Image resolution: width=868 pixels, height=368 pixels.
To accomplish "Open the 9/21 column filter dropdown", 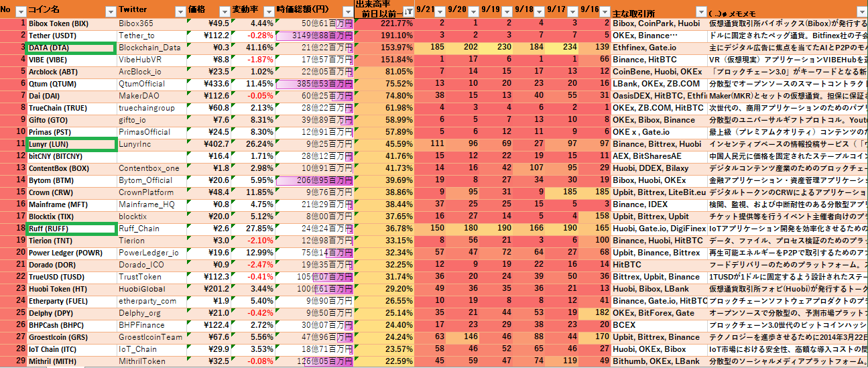I will point(438,11).
